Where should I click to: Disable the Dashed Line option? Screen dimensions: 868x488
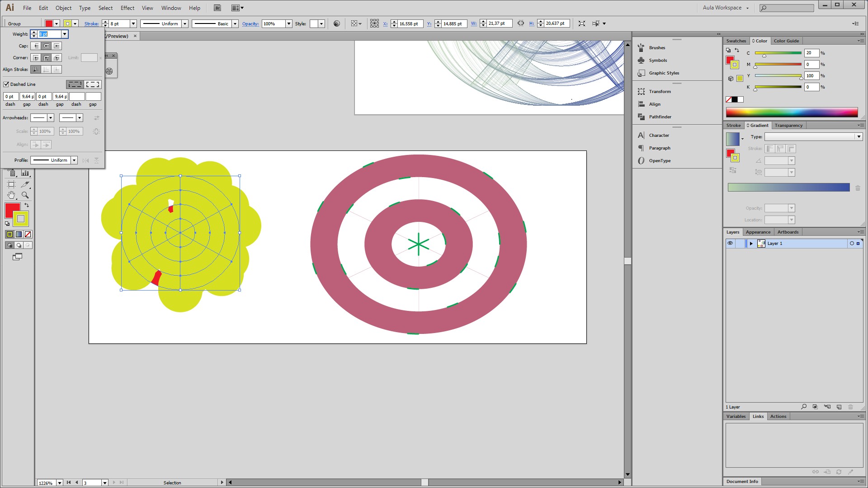(x=6, y=84)
